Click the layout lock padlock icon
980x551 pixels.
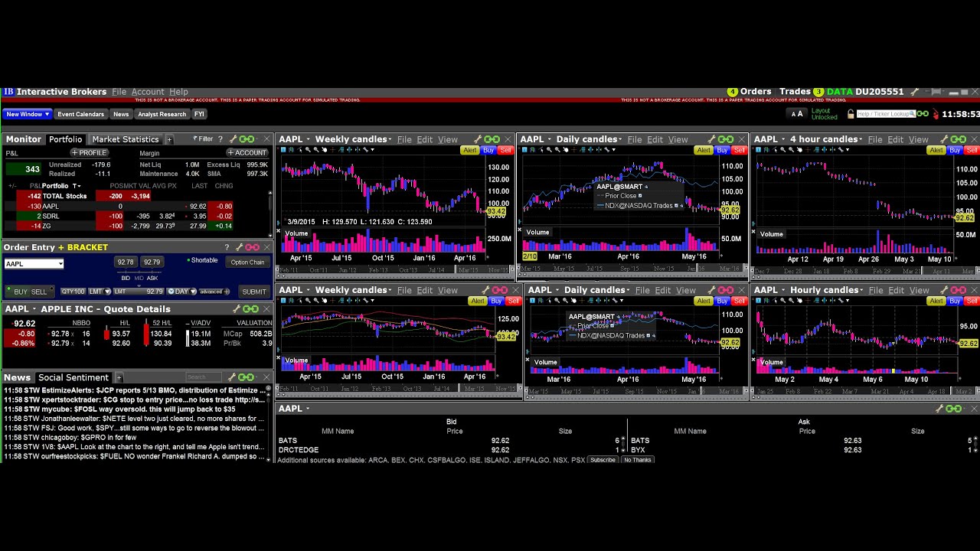[x=851, y=114]
